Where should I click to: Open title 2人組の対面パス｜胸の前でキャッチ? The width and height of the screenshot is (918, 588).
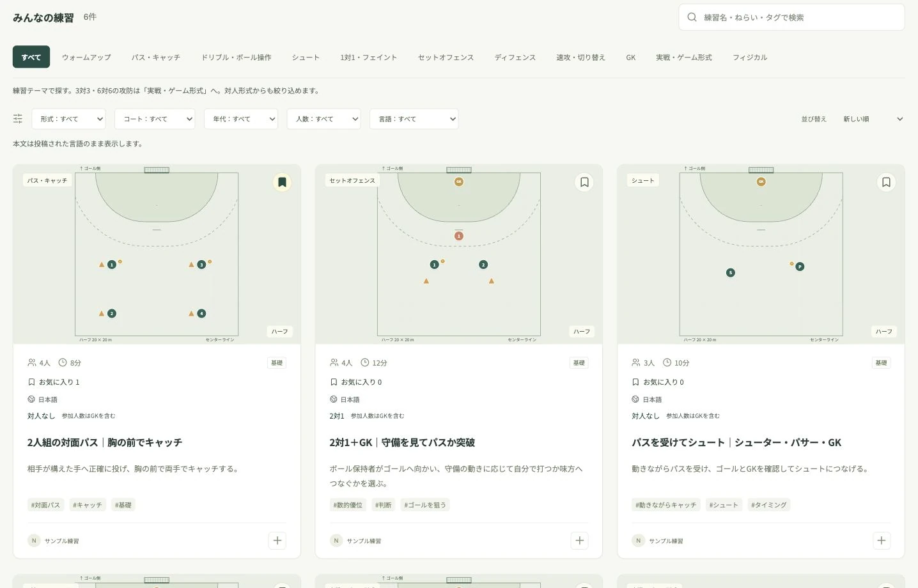click(x=105, y=442)
